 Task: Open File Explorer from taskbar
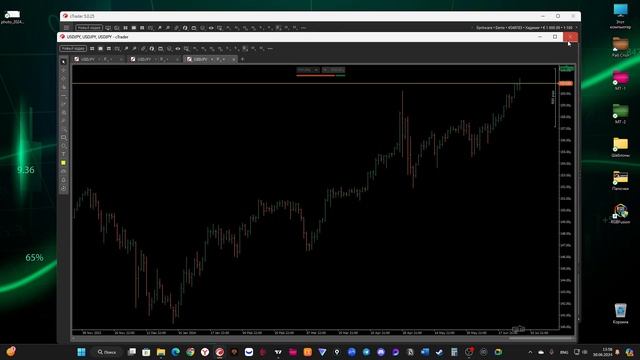click(x=161, y=352)
